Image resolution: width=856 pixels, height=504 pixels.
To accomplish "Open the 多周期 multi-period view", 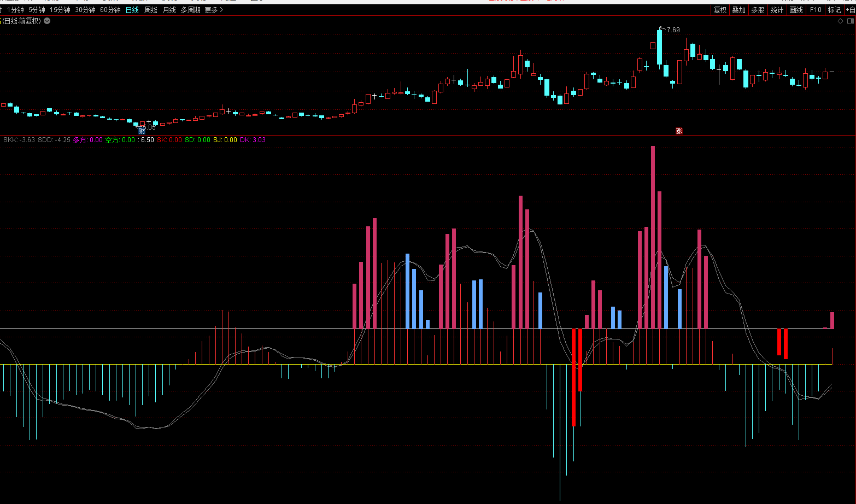I will coord(190,10).
